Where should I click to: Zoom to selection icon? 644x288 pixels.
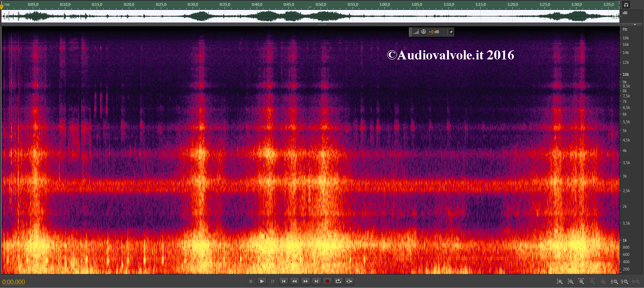(636, 281)
